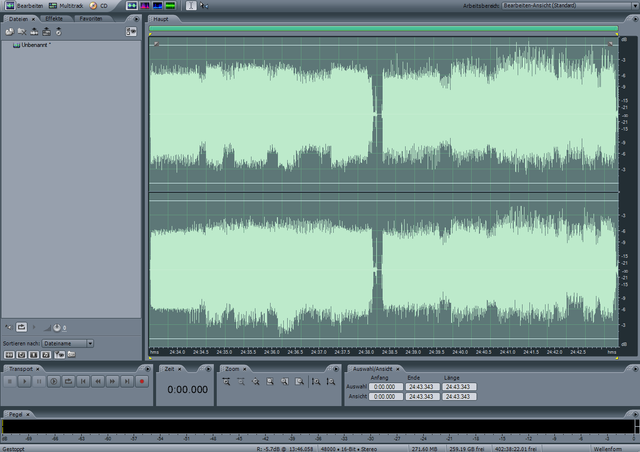The image size is (640, 452).
Task: Click the loop play transport button
Action: pyautogui.click(x=69, y=381)
